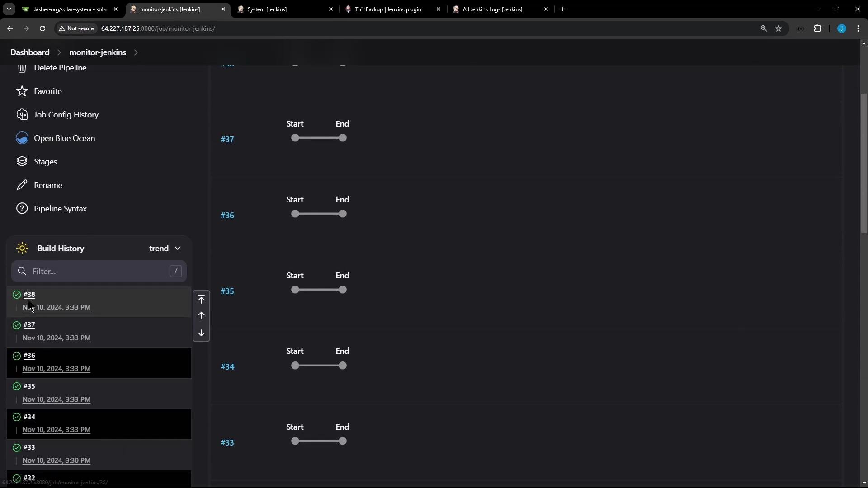Click the Stages layers icon

[x=22, y=162]
